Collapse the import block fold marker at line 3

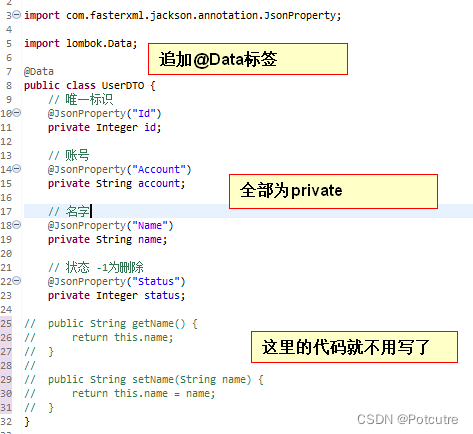[x=17, y=15]
